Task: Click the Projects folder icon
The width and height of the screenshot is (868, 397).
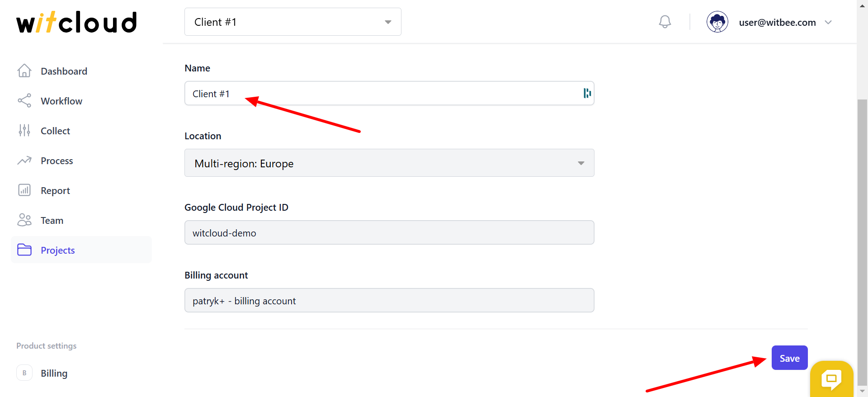Action: tap(24, 250)
